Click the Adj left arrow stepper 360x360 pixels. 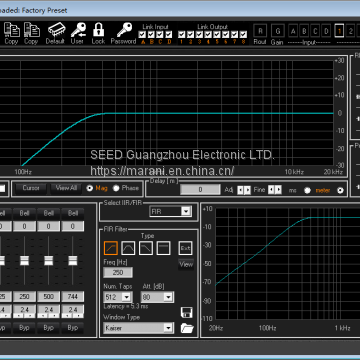[x=240, y=190]
